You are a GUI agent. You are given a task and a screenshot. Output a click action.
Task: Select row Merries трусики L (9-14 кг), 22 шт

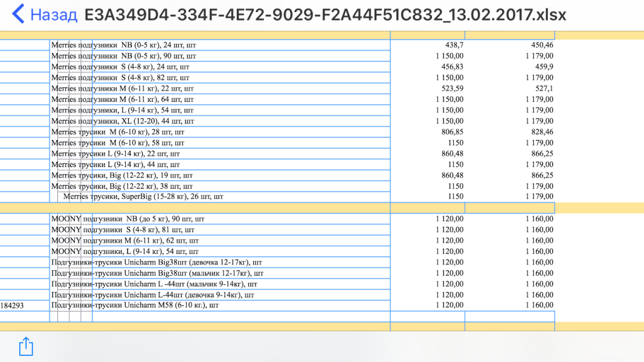116,154
